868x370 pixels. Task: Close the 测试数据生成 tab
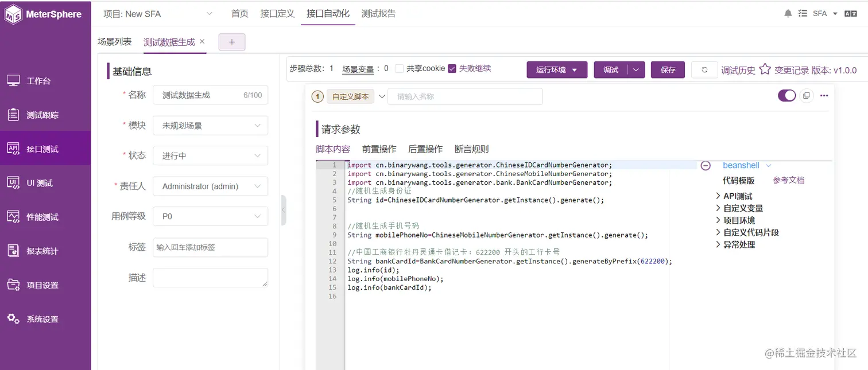202,42
